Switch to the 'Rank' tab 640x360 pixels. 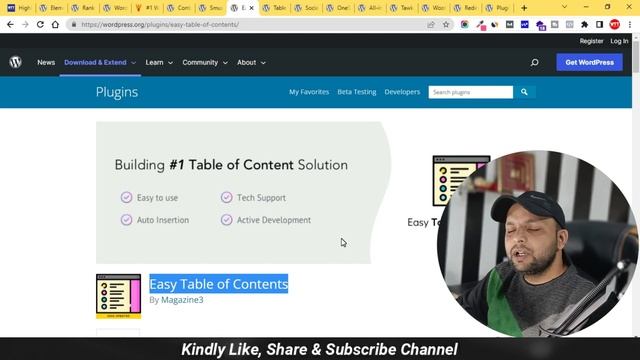83,8
